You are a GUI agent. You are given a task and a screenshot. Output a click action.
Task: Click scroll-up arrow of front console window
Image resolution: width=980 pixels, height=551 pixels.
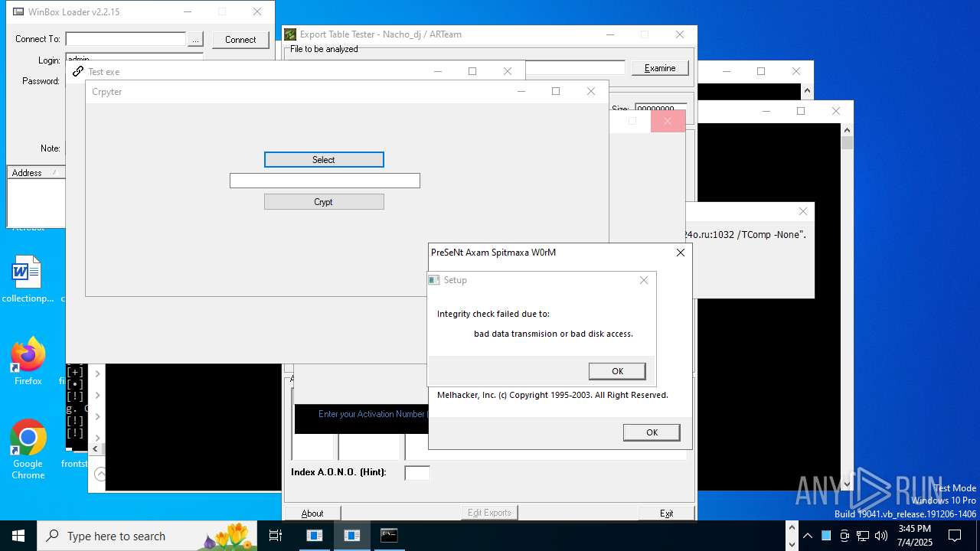847,130
